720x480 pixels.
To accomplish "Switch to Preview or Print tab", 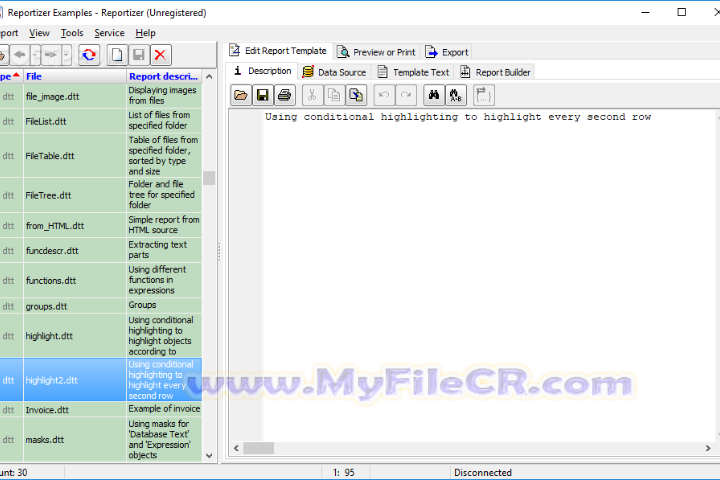I will coord(376,52).
